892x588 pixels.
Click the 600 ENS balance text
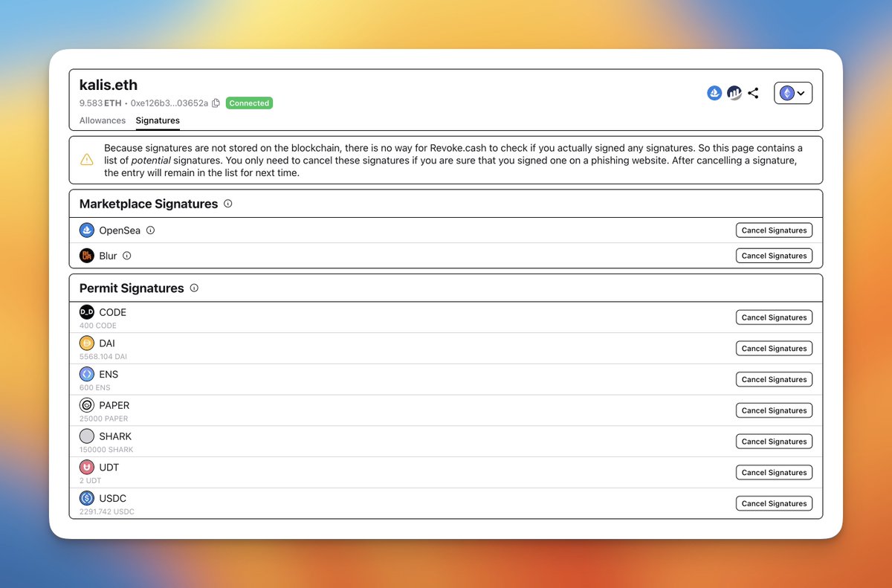[x=96, y=387]
